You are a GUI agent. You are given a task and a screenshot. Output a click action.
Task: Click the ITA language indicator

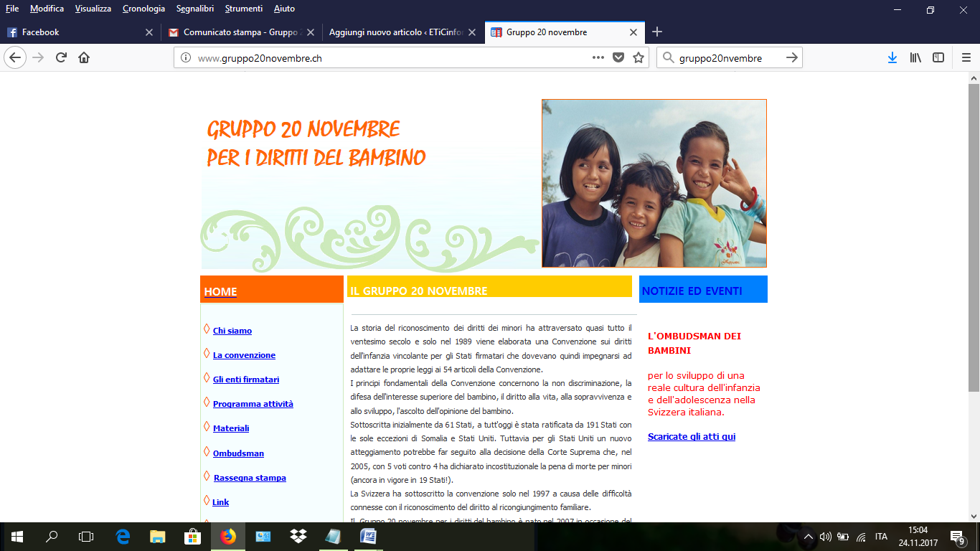[x=881, y=537]
